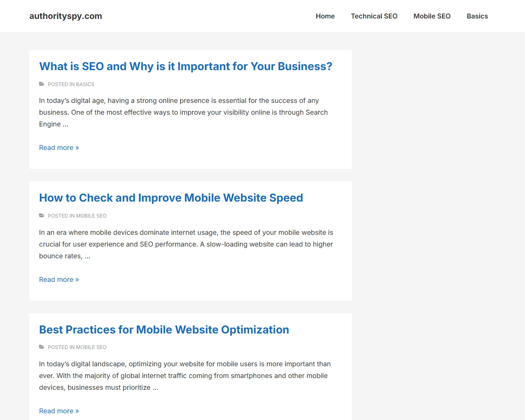The image size is (525, 420).
Task: Click folder icon on the optimization post
Action: pyautogui.click(x=42, y=347)
